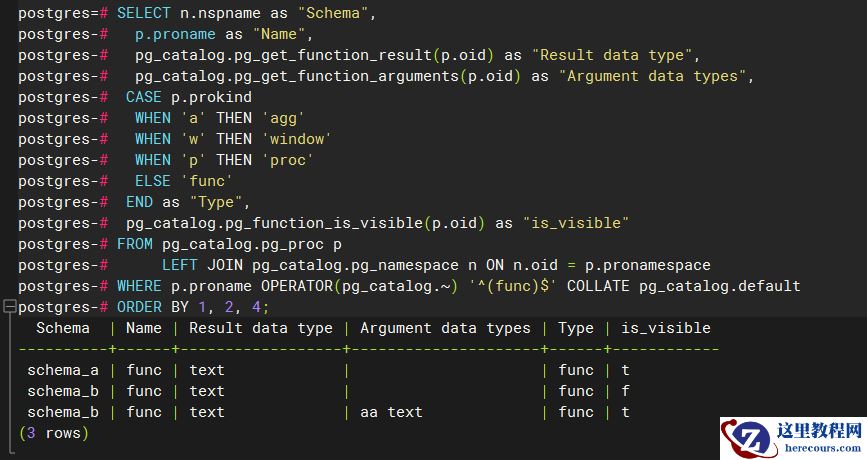
Task: Click the is_visible column header
Action: pyautogui.click(x=665, y=328)
